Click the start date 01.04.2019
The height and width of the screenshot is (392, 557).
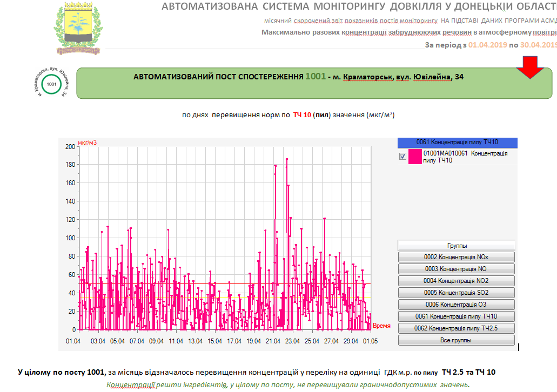(487, 45)
